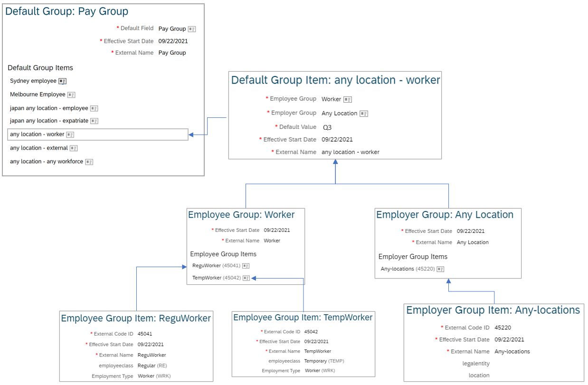
Task: Select any location - worker row
Action: coord(98,135)
